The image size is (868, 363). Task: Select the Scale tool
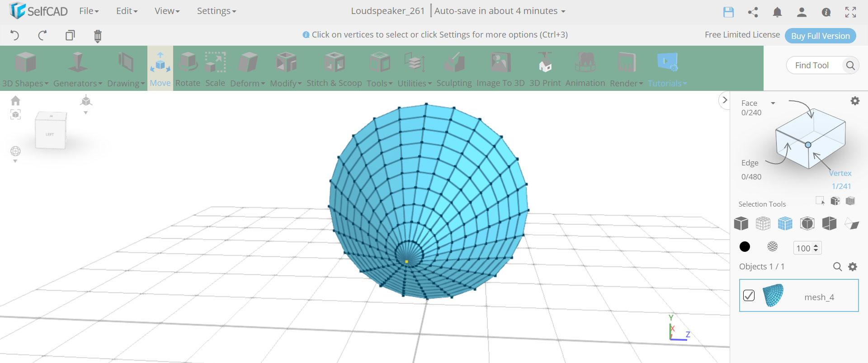(215, 69)
